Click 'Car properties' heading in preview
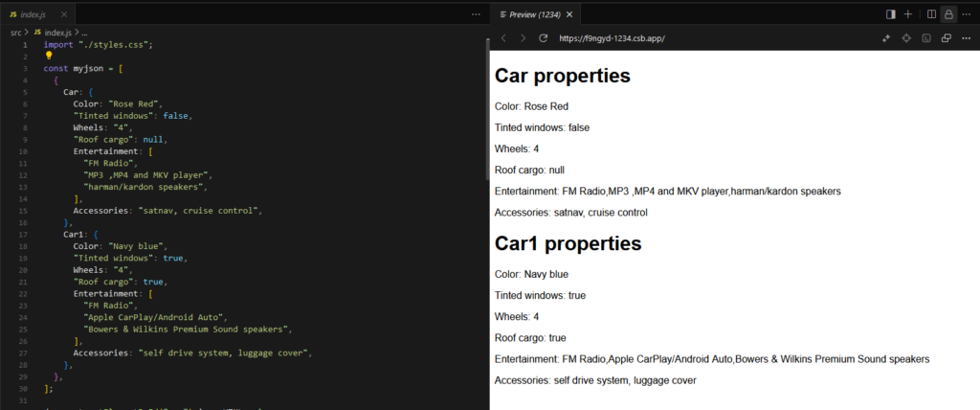 point(563,77)
